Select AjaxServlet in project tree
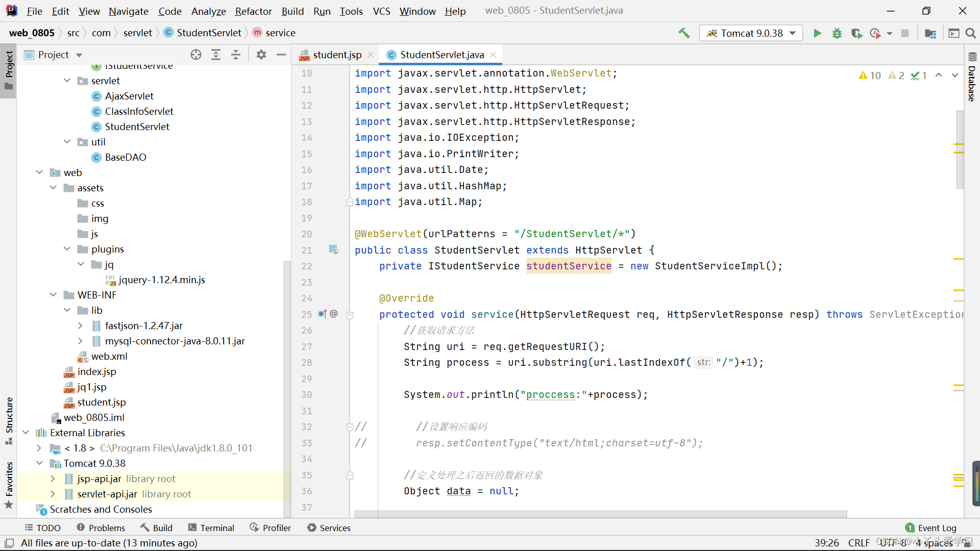This screenshot has width=980, height=551. tap(129, 96)
